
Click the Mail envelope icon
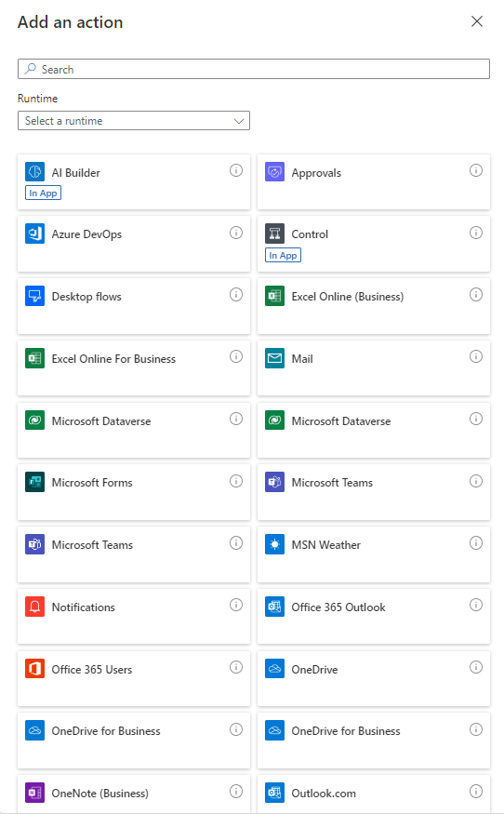[x=274, y=358]
